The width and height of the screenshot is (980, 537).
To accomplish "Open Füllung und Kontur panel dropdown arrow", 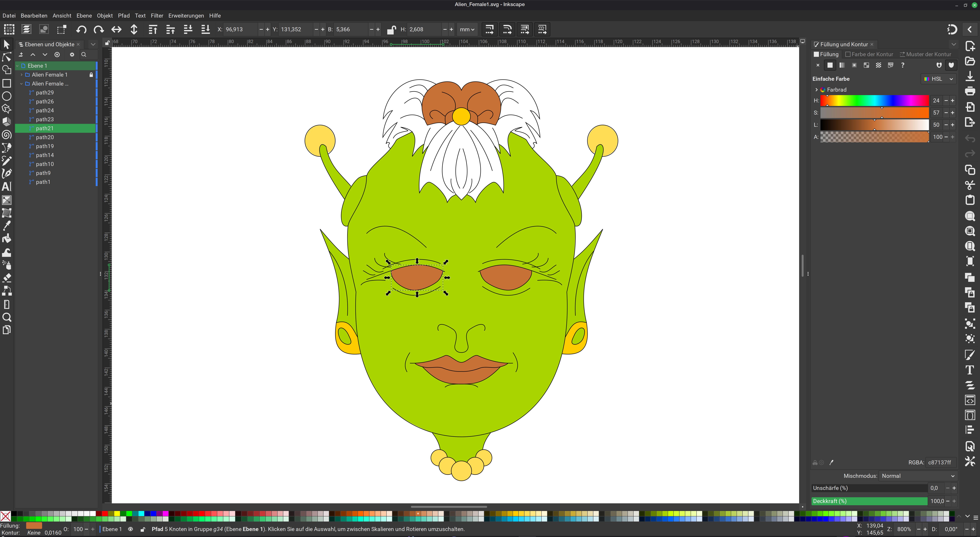I will (954, 45).
